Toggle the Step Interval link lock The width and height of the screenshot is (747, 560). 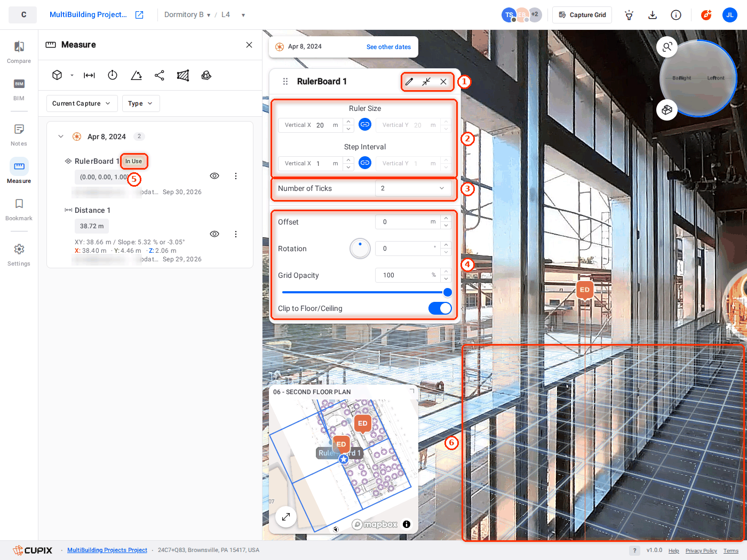click(365, 163)
